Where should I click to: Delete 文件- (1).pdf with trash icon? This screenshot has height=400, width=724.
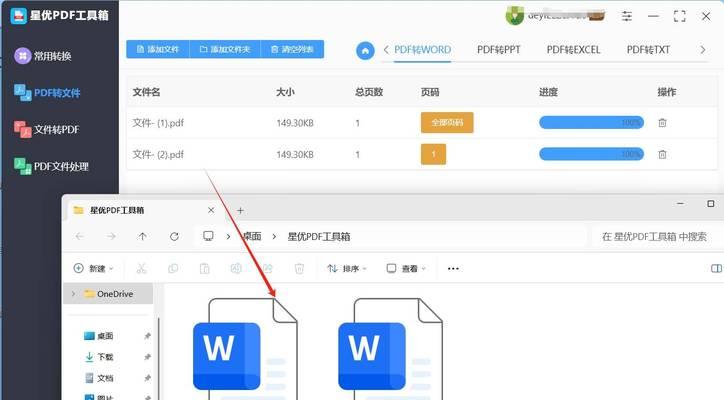[662, 123]
